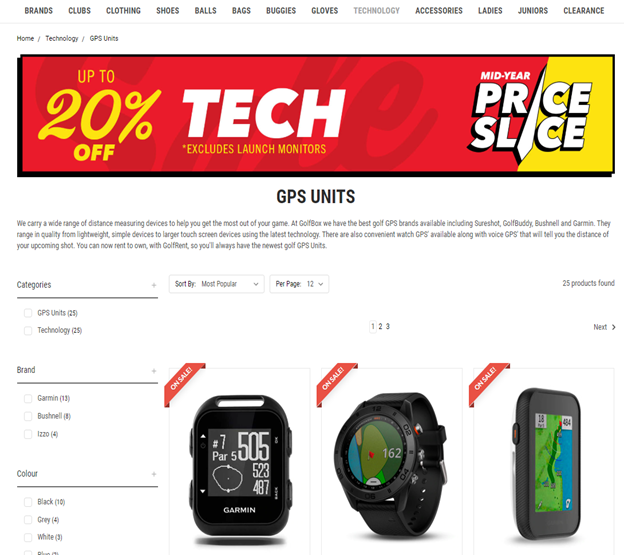Open the Clearance menu item
Viewport: 624px width, 555px height.
click(583, 11)
